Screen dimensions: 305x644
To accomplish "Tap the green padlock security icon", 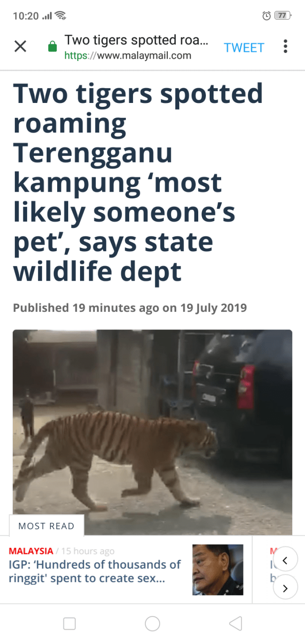I will click(52, 47).
